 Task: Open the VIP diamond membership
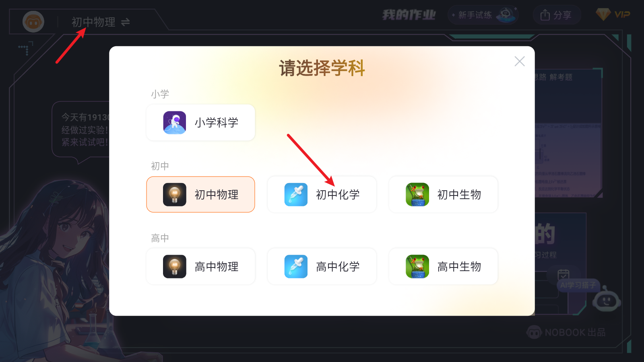point(613,14)
